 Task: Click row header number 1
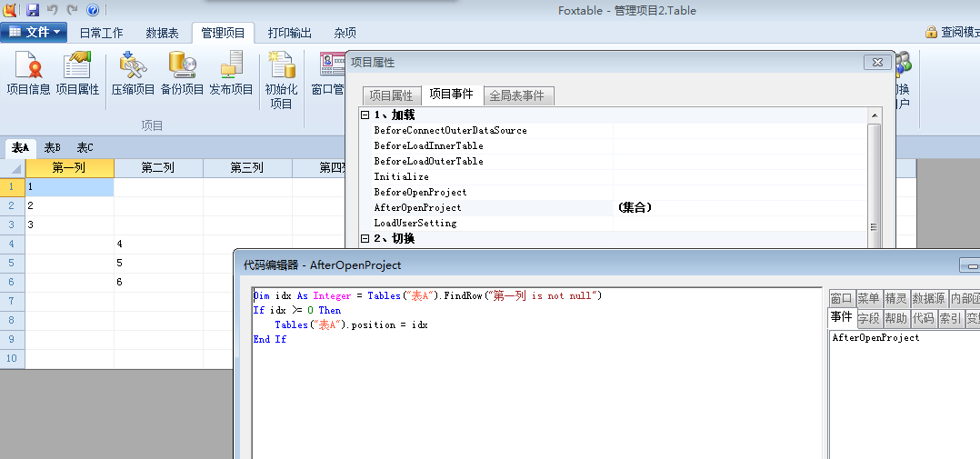(13, 186)
